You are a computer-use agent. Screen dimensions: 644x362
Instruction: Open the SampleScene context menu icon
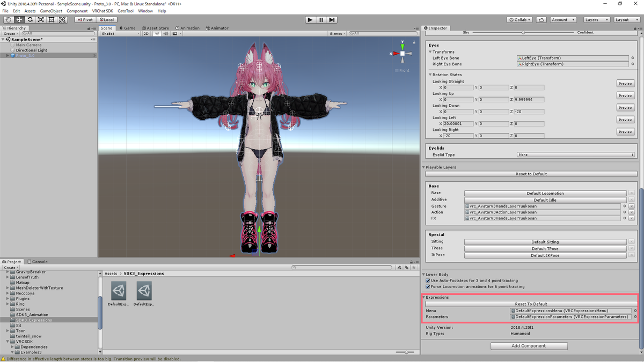tap(93, 40)
